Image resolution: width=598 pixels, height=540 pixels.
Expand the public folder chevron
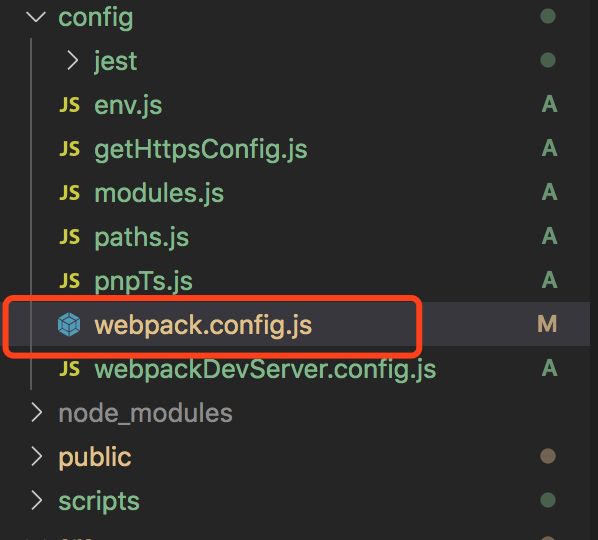36,456
